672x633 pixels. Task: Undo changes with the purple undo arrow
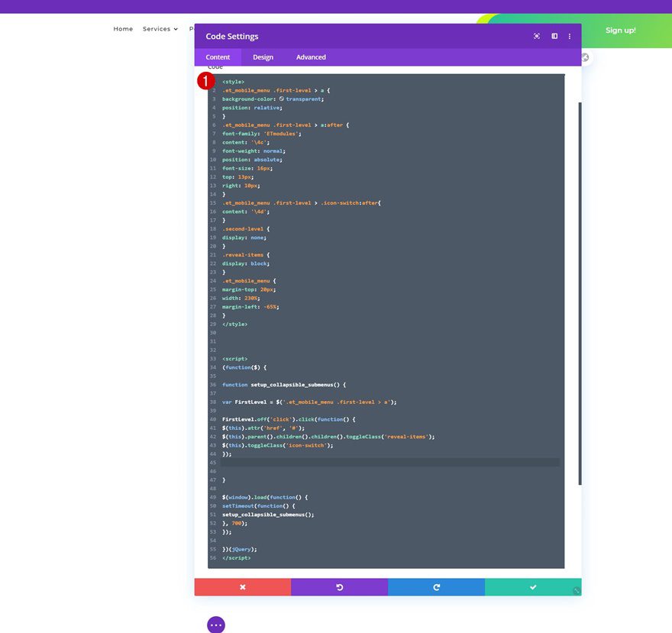click(339, 586)
